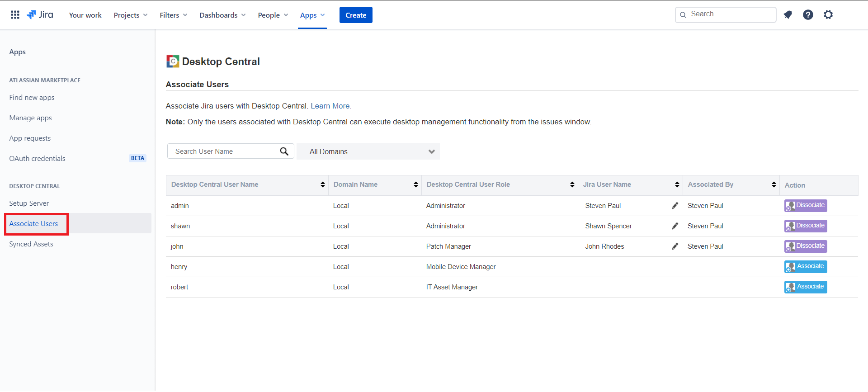This screenshot has width=868, height=392.
Task: Expand the Projects menu
Action: pyautogui.click(x=131, y=15)
